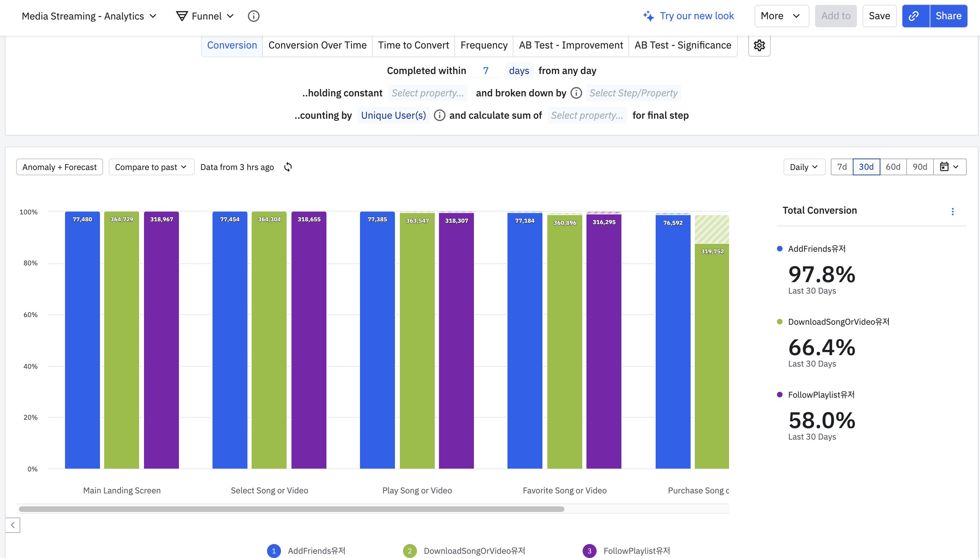980x558 pixels.
Task: Click the chart settings gear icon
Action: click(759, 46)
